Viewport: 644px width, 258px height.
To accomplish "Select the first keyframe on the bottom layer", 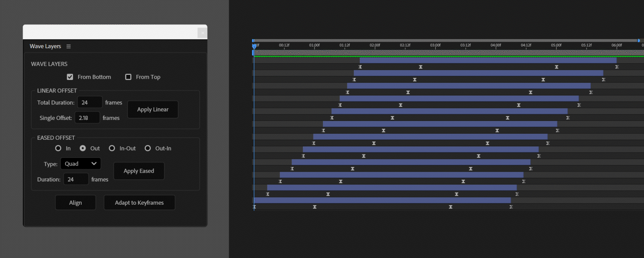I will (254, 207).
